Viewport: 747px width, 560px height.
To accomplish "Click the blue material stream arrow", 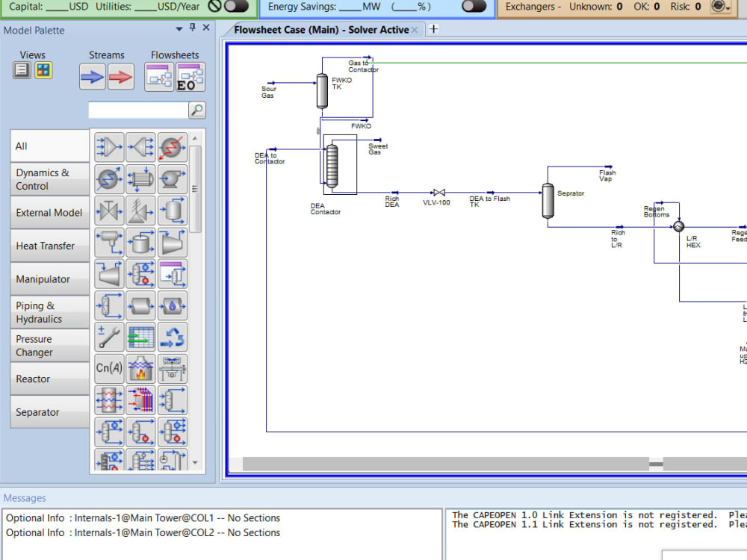I will pyautogui.click(x=91, y=76).
